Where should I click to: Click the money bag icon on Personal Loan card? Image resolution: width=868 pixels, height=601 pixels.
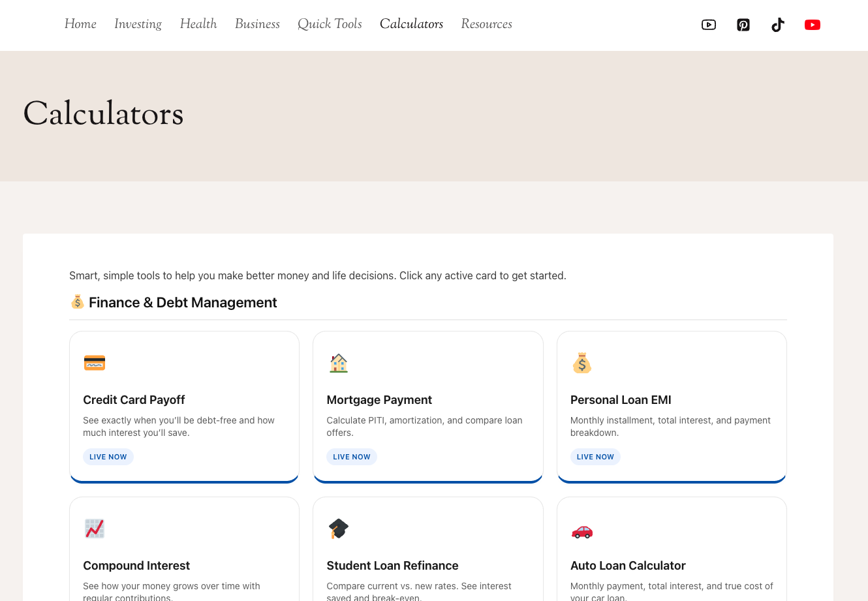(x=582, y=363)
